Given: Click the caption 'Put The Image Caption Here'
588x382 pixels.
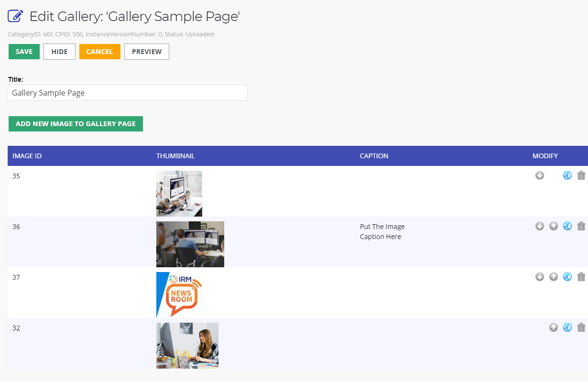Looking at the screenshot, I should (382, 231).
